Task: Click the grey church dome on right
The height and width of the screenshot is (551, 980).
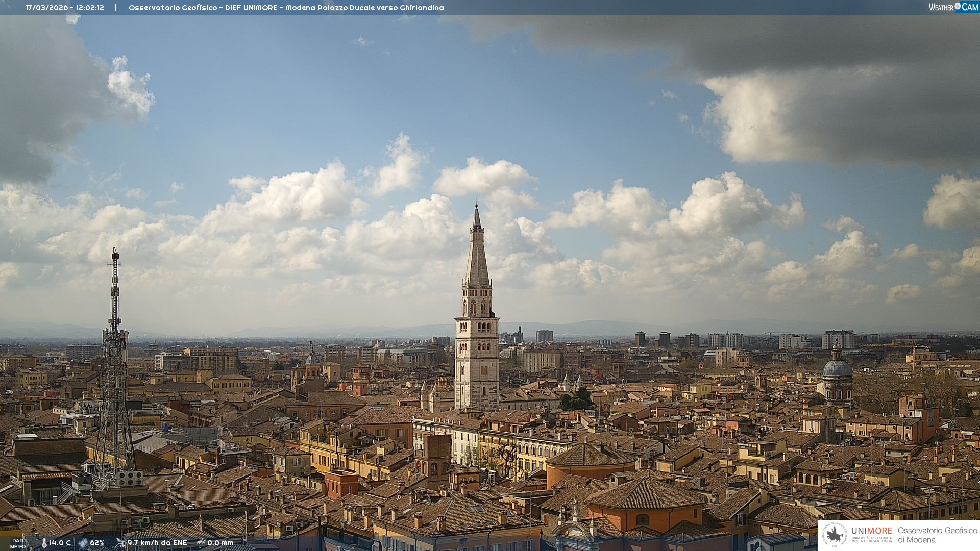Action: (838, 369)
